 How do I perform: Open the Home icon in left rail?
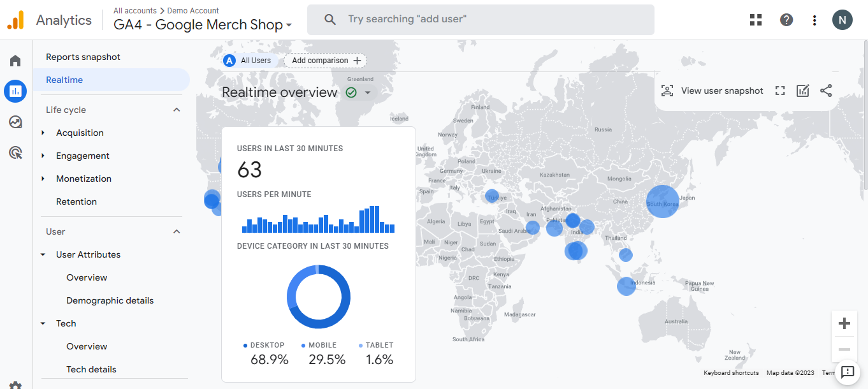pyautogui.click(x=15, y=61)
